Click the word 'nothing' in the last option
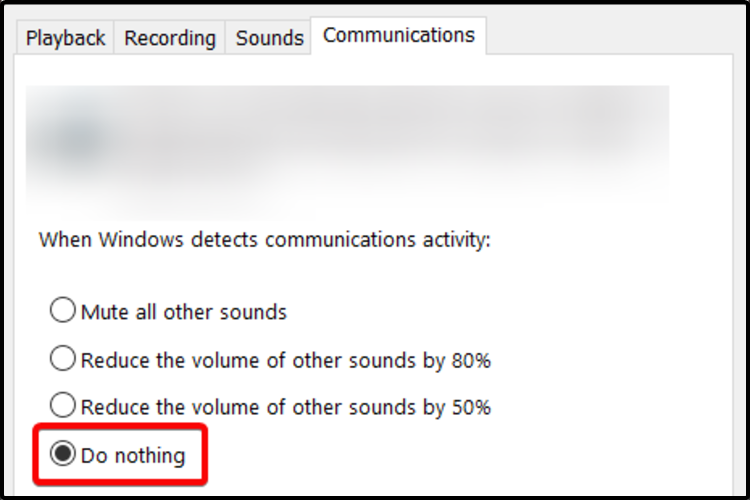The image size is (750, 500). pos(148,456)
